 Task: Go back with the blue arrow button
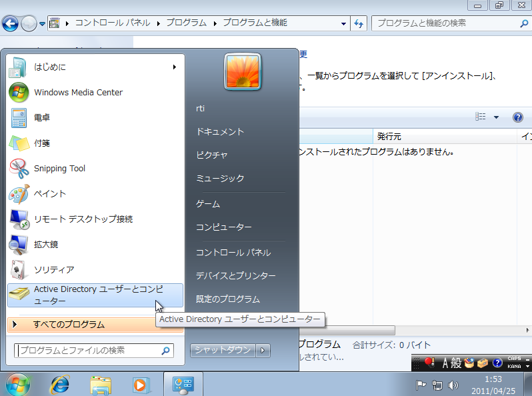[10, 24]
